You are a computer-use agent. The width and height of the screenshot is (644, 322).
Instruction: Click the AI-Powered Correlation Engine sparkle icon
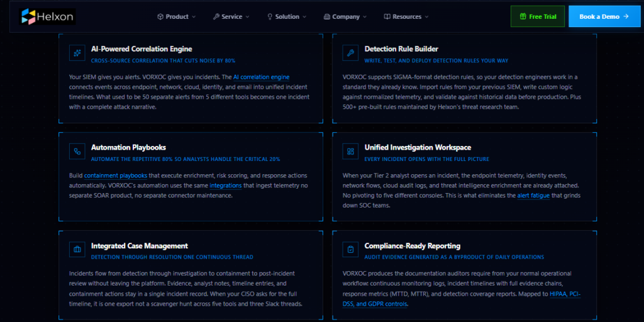[77, 53]
